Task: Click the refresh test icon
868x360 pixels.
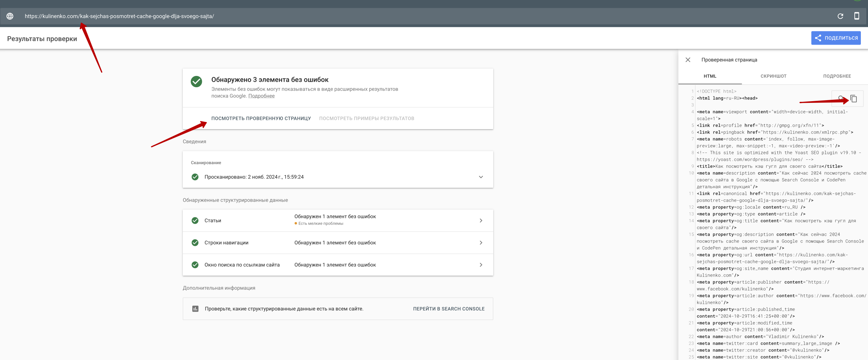Action: 840,16
